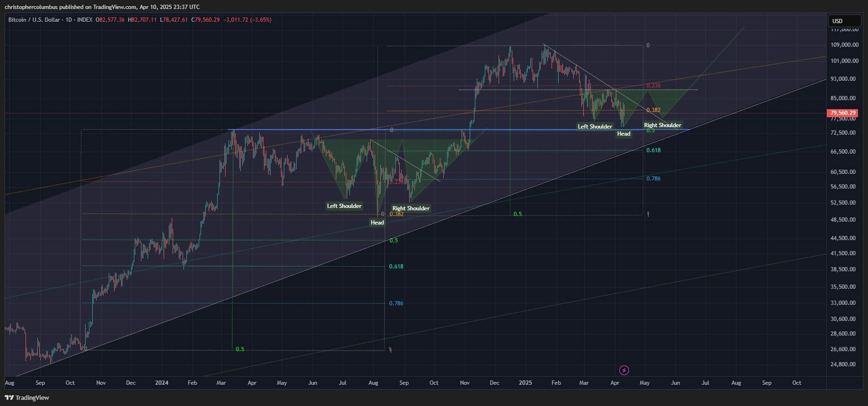This screenshot has height=406, width=868.
Task: Click the 38,500.00 price axis label
Action: [x=843, y=269]
